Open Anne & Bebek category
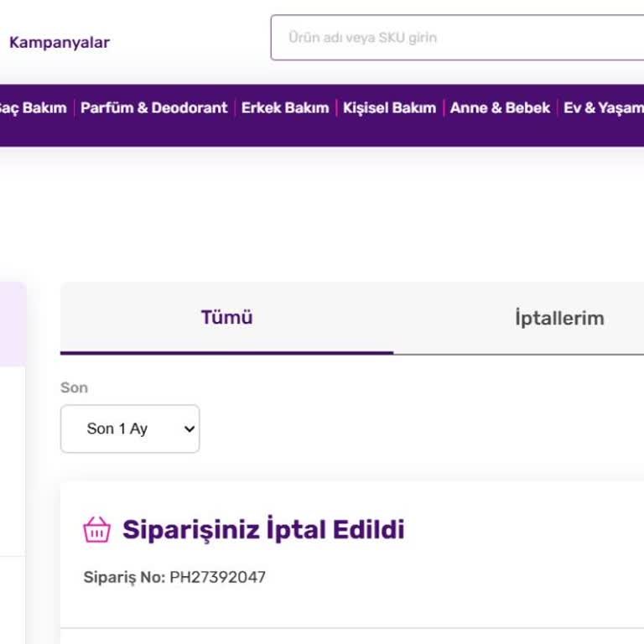This screenshot has width=644, height=644. point(500,107)
